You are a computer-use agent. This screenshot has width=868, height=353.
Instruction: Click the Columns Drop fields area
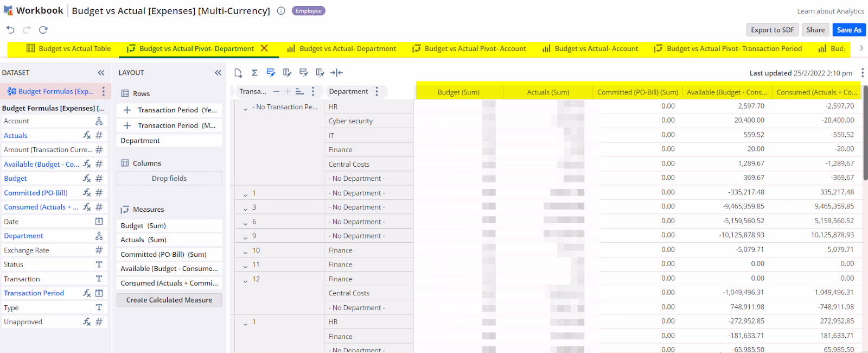(x=169, y=178)
